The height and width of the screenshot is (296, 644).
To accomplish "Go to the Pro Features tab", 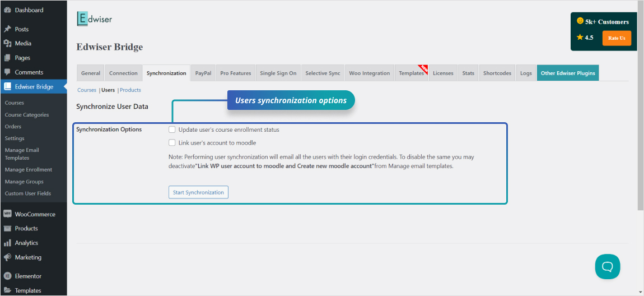I will pos(236,73).
